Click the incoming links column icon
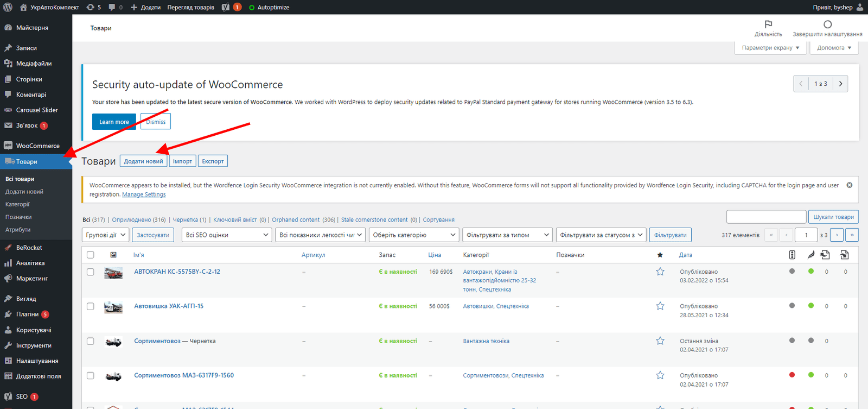Screen dimensions: 868x409 point(844,255)
